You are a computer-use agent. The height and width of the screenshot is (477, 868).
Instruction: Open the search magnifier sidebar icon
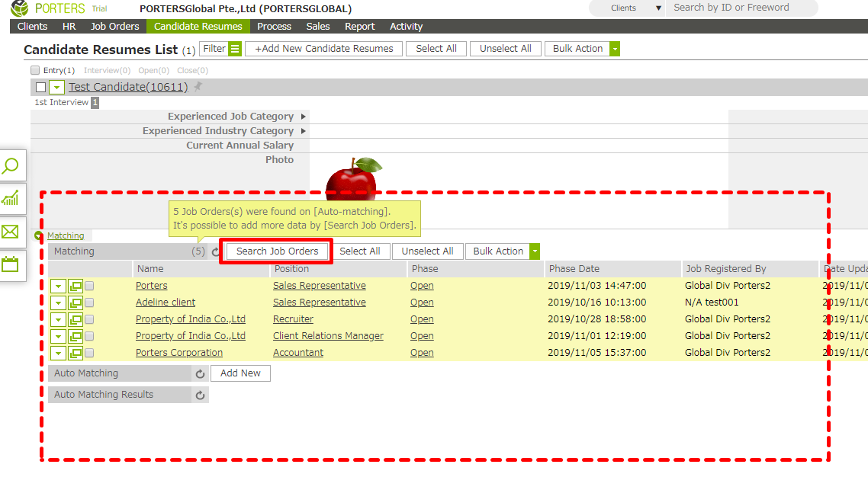[11, 166]
